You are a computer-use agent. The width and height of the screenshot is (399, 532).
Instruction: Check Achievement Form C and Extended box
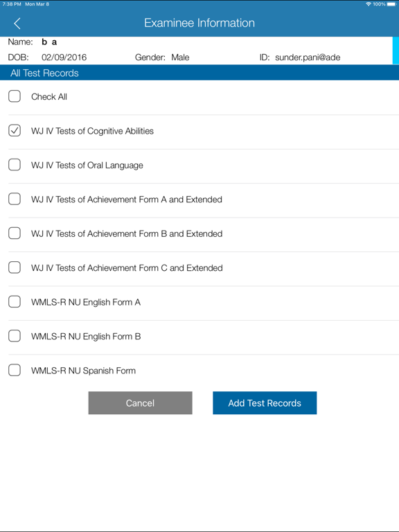pyautogui.click(x=15, y=267)
